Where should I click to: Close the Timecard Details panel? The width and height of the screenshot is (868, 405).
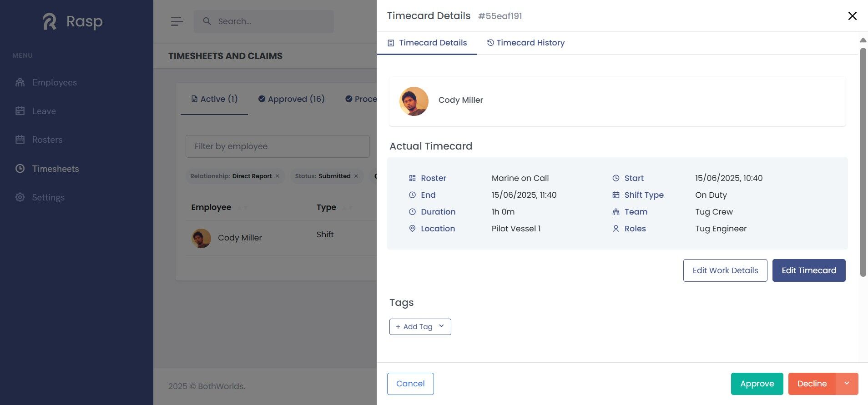pos(852,16)
